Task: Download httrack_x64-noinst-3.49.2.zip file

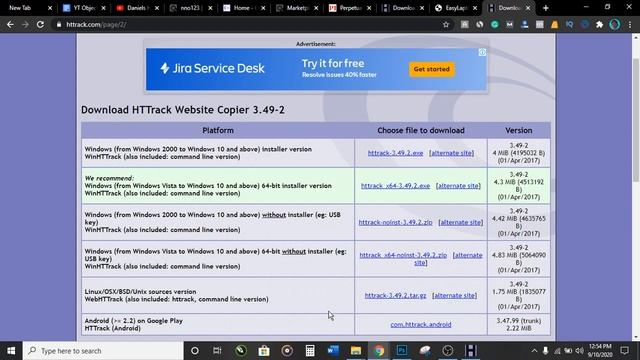Action: [x=403, y=255]
